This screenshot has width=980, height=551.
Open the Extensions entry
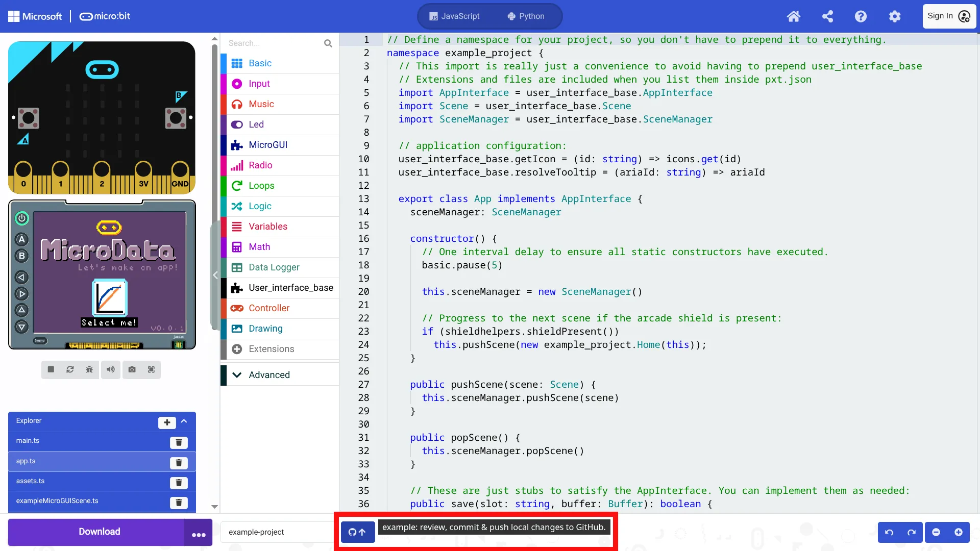(280, 349)
